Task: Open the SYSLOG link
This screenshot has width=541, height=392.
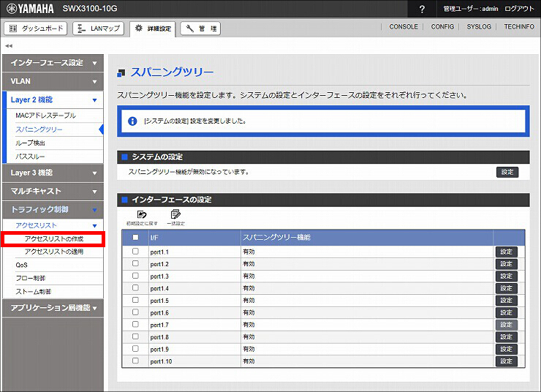Action: (479, 27)
